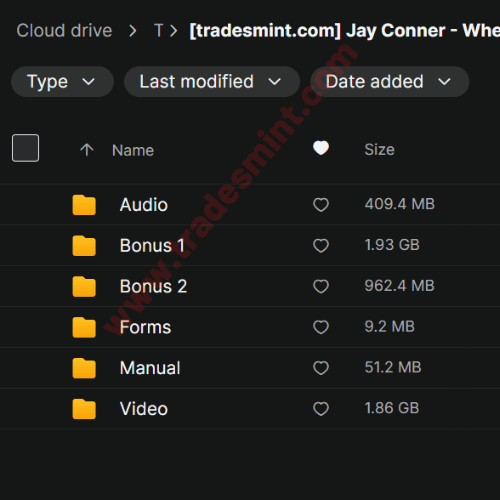Click the 51.2 MB size value
The width and height of the screenshot is (500, 500).
point(393,367)
